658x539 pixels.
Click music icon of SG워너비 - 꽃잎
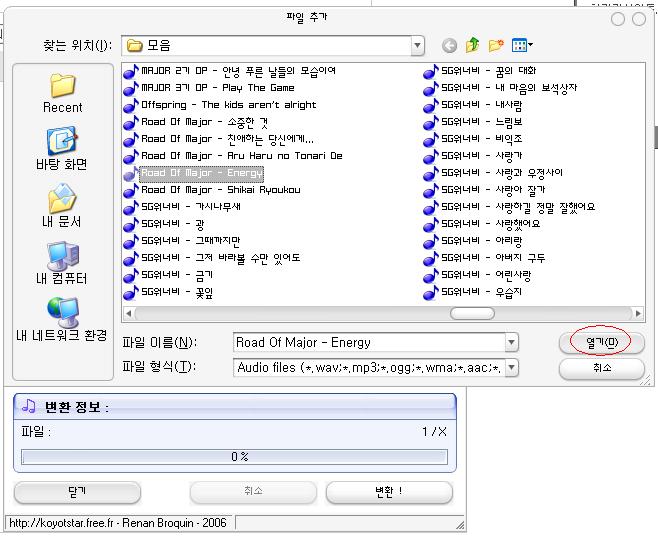tap(131, 292)
